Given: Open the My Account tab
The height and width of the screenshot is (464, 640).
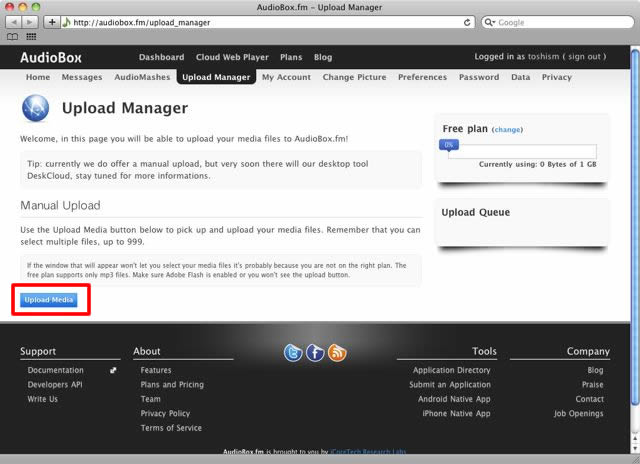Looking at the screenshot, I should [287, 77].
